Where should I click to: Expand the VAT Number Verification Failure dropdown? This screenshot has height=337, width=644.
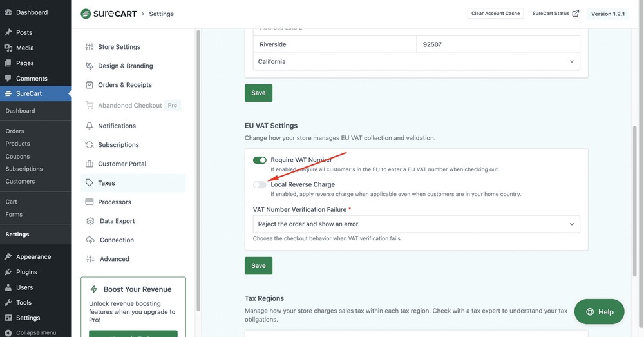coord(416,224)
